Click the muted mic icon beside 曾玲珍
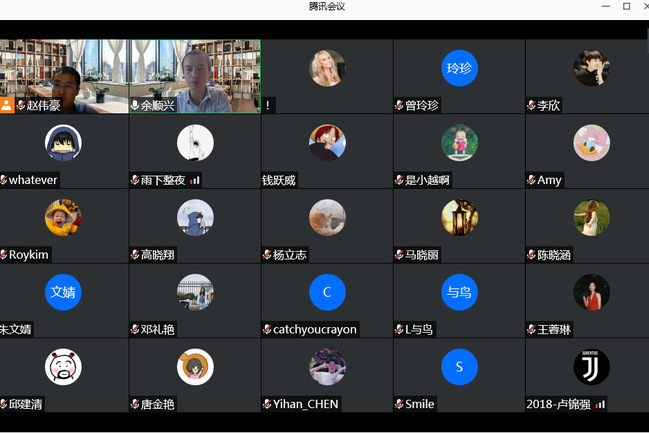 [399, 105]
